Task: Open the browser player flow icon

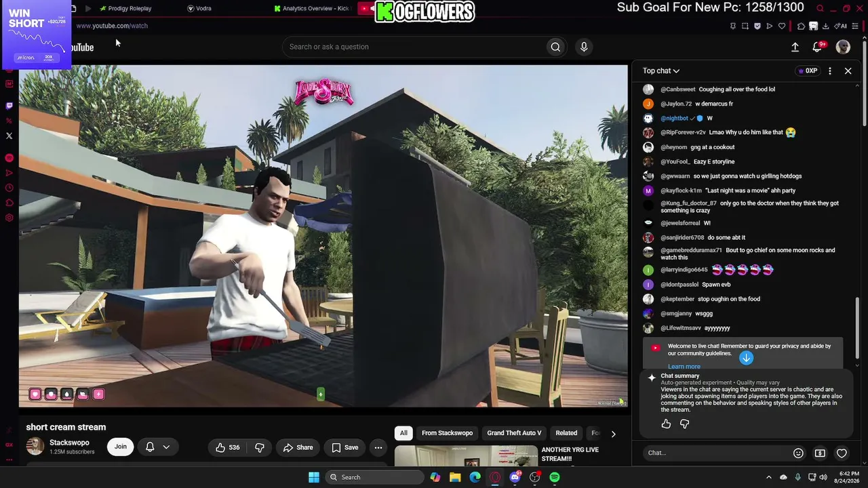Action: (769, 26)
